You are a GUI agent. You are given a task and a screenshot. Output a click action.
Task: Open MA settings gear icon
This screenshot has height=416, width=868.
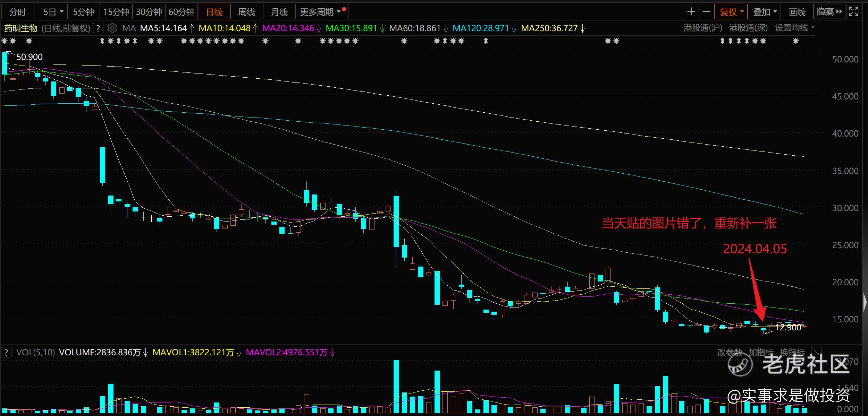[112, 28]
